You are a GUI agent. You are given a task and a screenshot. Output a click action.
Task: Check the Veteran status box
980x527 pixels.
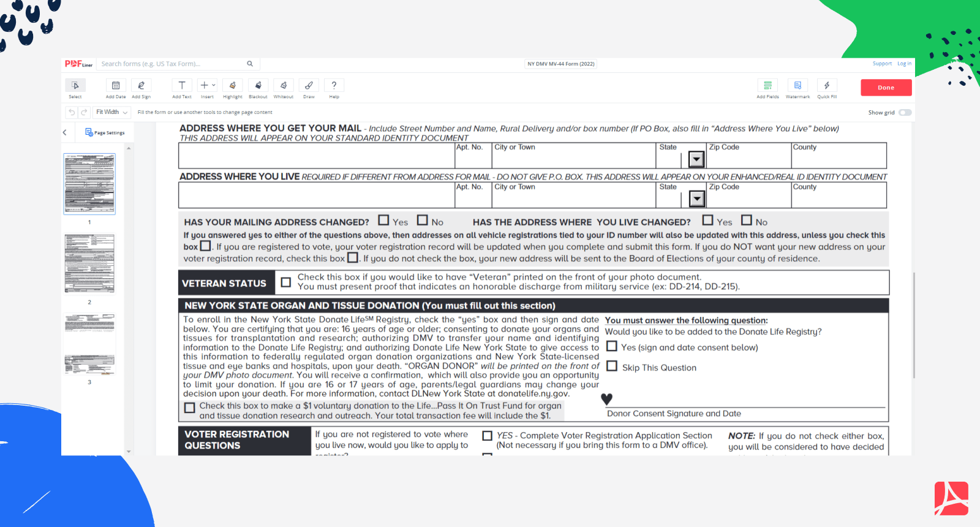coord(285,282)
